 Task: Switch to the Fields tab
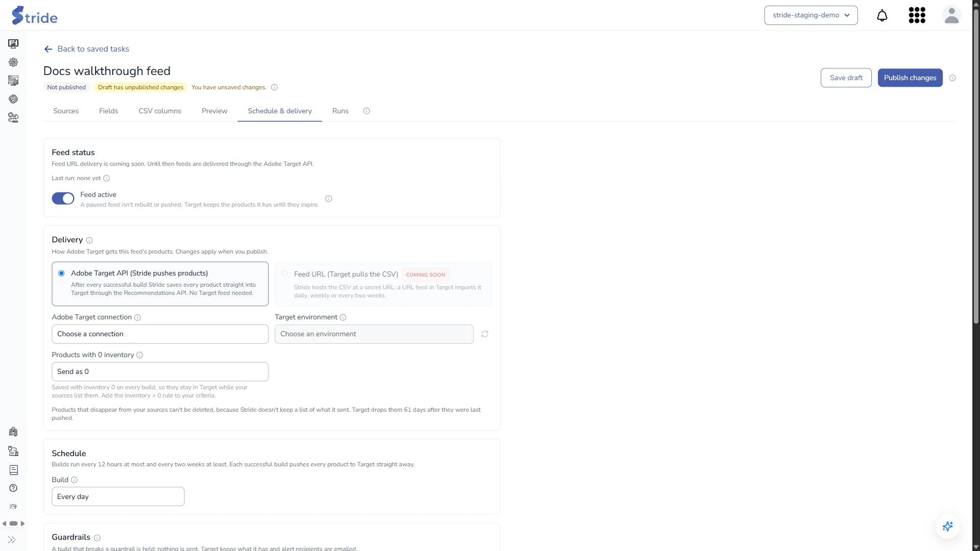pos(108,111)
